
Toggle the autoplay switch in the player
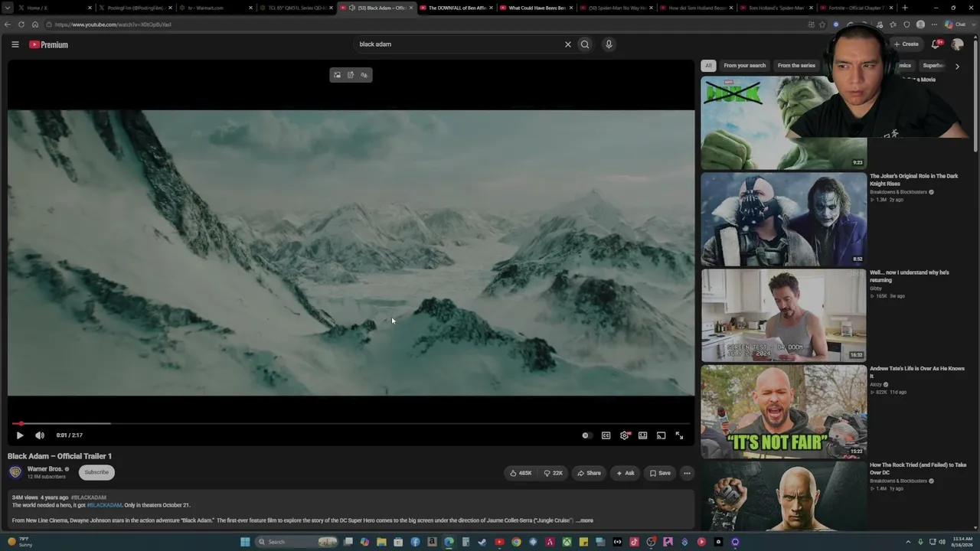[586, 435]
